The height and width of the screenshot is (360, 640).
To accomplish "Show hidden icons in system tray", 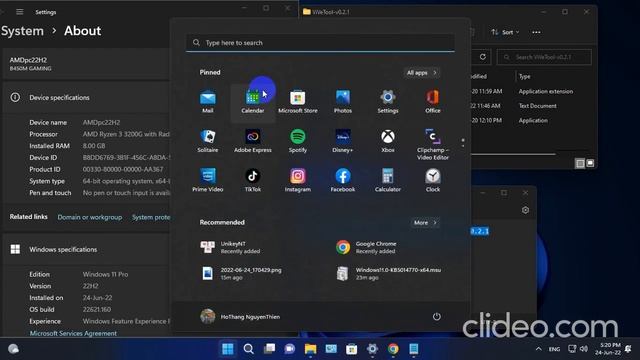I will point(538,349).
